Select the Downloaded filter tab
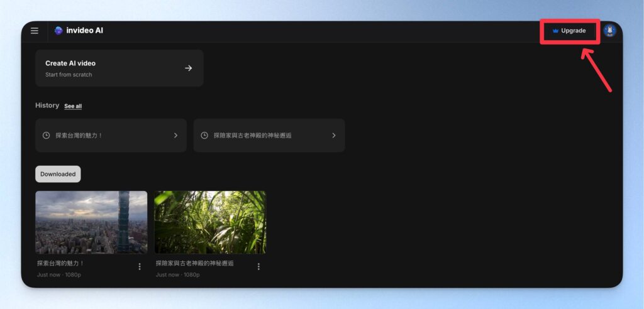The width and height of the screenshot is (644, 309). pyautogui.click(x=58, y=174)
